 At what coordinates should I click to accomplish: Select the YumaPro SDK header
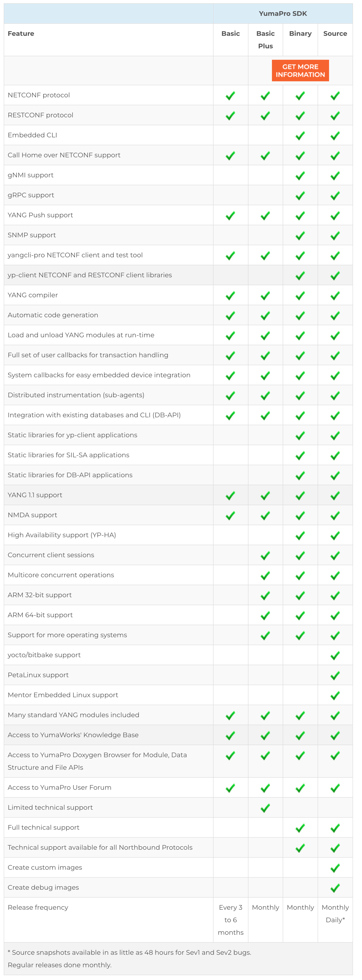click(283, 13)
